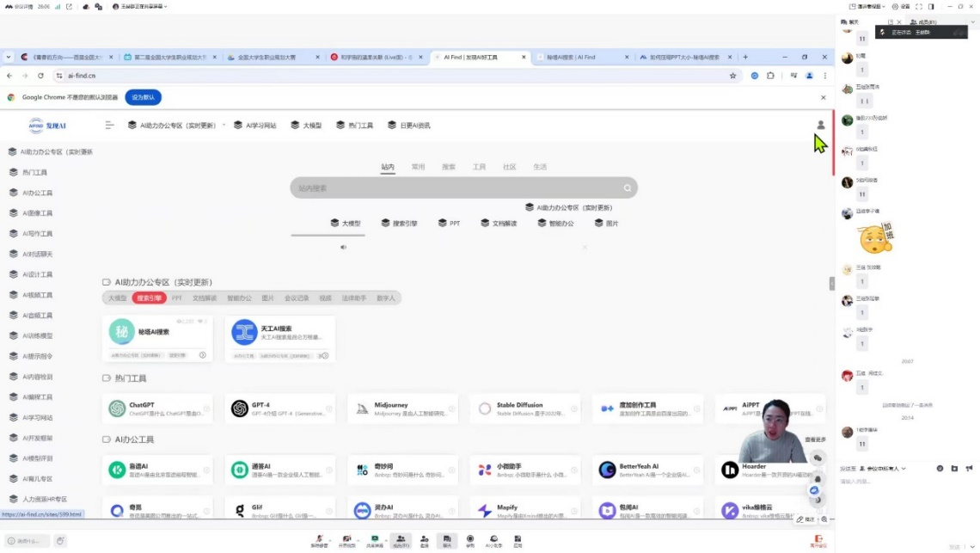The image size is (980, 553).
Task: Click the magnifier icon in search bar
Action: coord(628,188)
